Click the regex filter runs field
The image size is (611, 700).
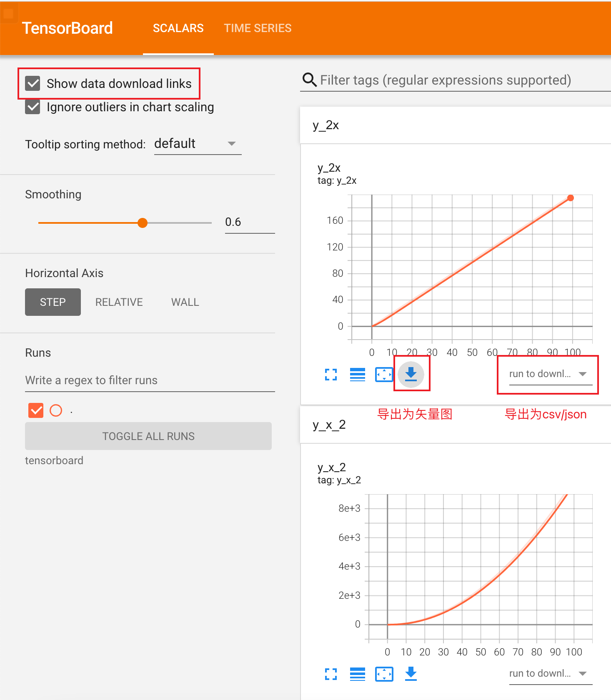click(150, 380)
